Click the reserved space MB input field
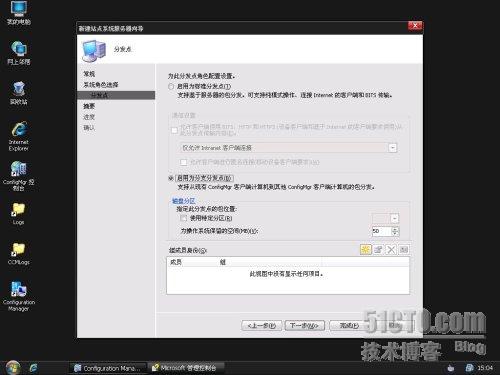The height and width of the screenshot is (375, 500). (382, 231)
